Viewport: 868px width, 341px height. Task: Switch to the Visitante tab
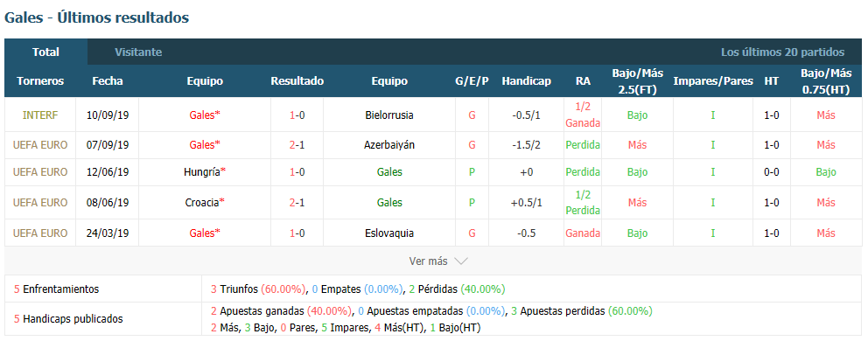138,52
